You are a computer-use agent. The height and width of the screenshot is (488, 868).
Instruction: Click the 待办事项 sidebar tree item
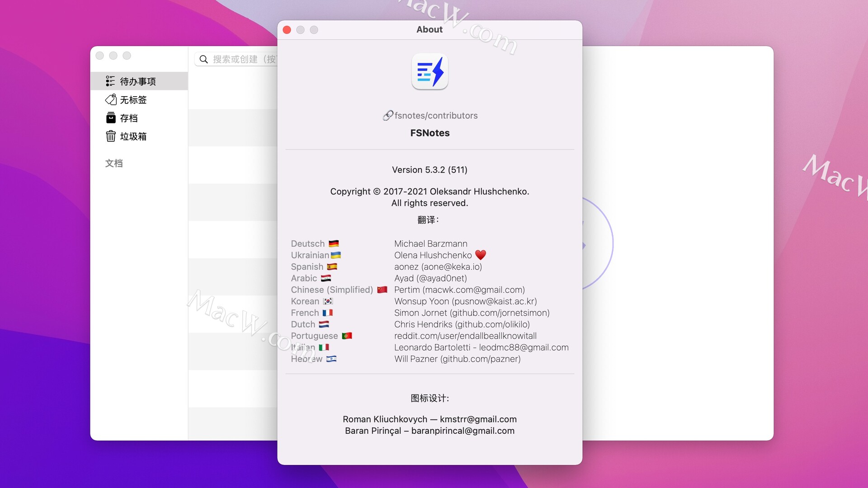140,81
